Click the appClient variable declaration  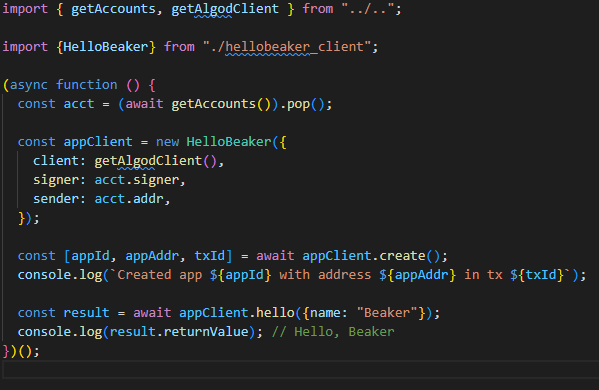point(98,142)
